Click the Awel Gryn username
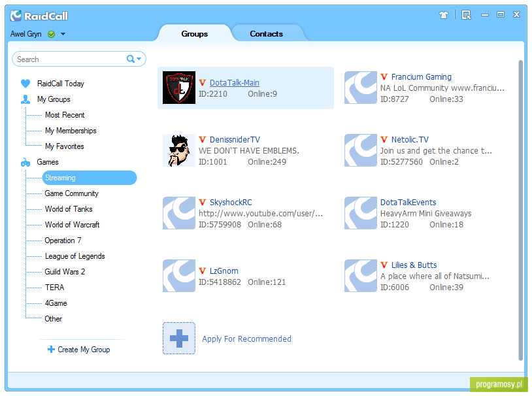532x396 pixels. [x=25, y=34]
